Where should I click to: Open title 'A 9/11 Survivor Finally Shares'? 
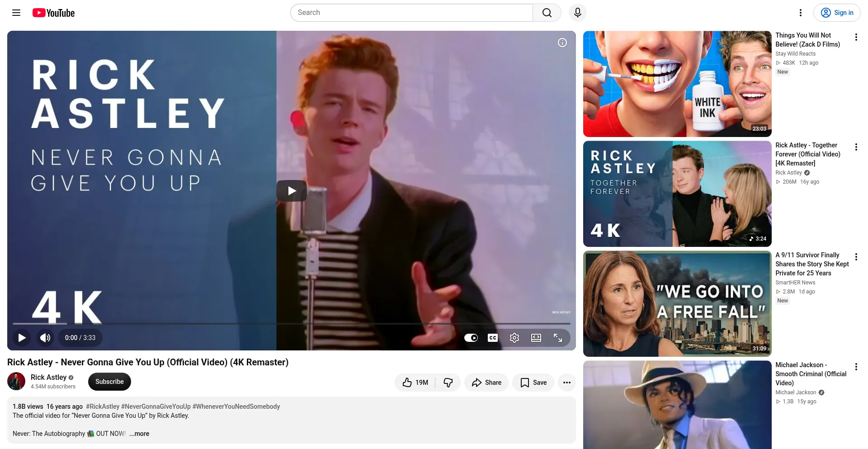coord(812,264)
